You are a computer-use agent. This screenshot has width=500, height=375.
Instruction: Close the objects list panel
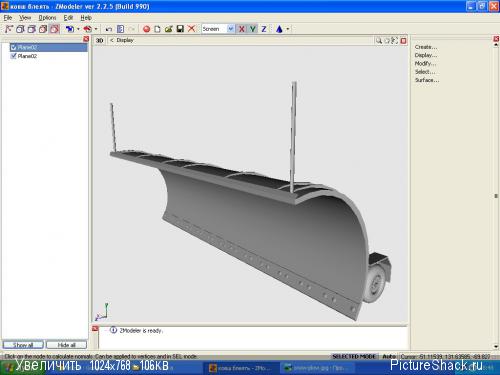86,39
